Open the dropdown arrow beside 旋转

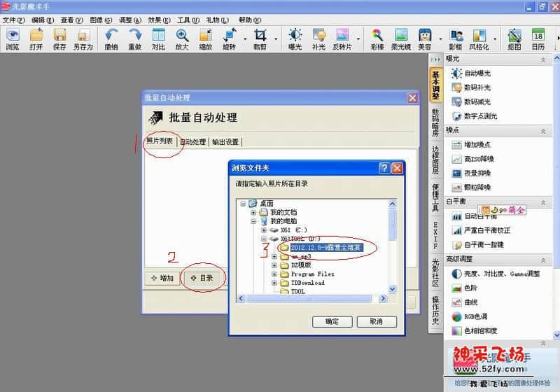(x=245, y=38)
